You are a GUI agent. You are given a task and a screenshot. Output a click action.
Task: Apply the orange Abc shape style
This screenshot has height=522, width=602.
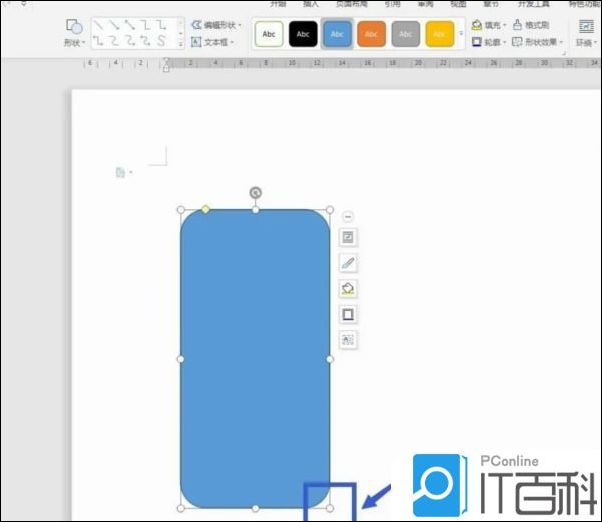(x=371, y=34)
